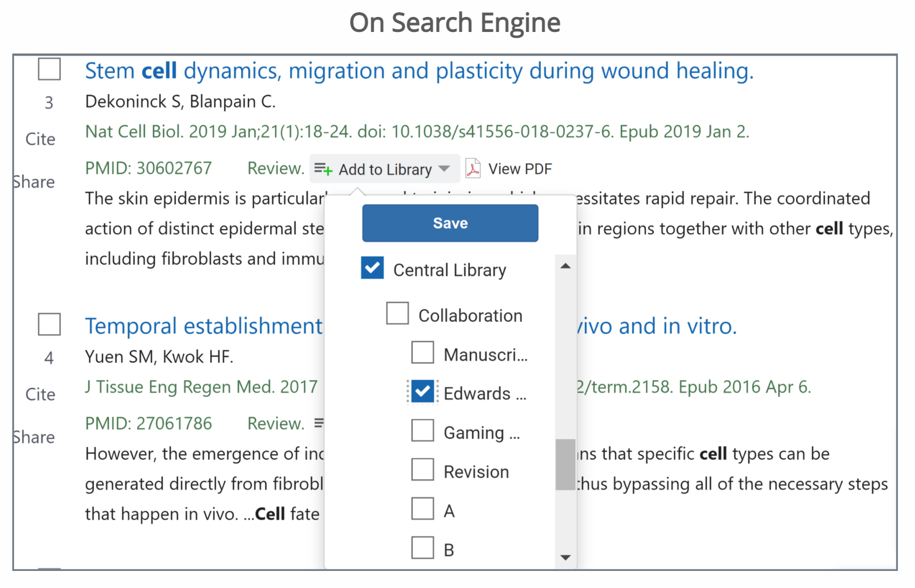Click Cite under result 4
915x588 pixels.
[x=40, y=394]
